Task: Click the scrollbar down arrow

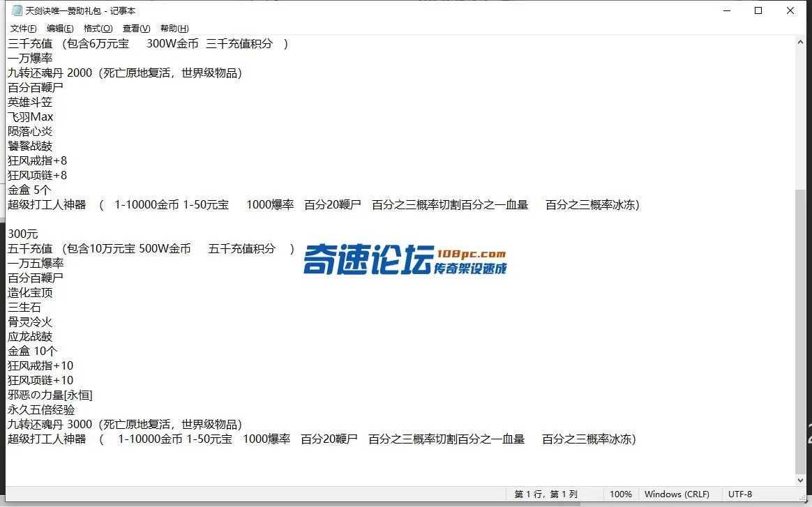Action: [x=801, y=480]
